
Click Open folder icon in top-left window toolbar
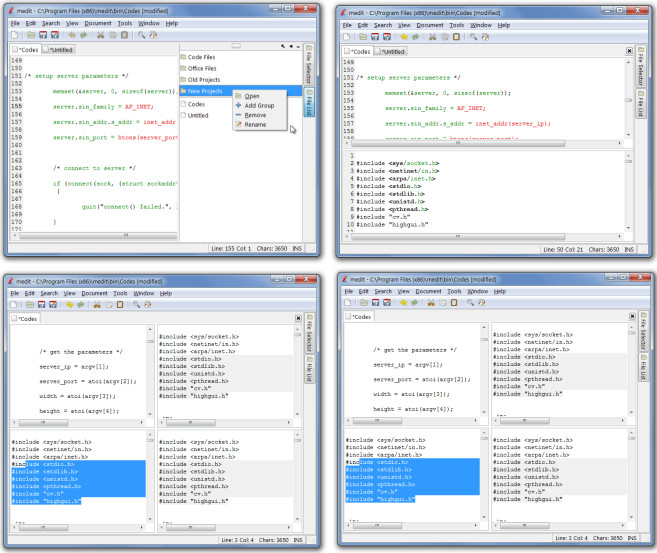point(31,35)
